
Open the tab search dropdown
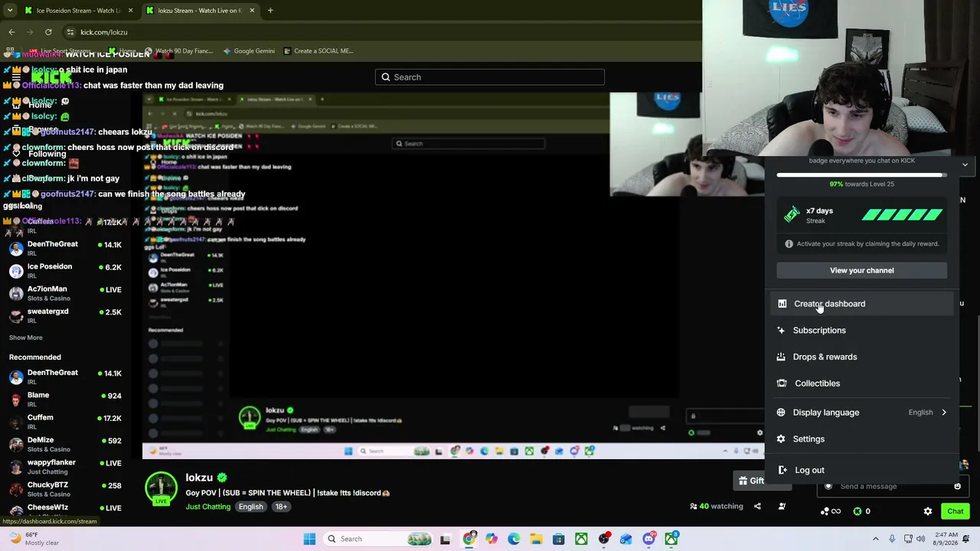pyautogui.click(x=10, y=11)
